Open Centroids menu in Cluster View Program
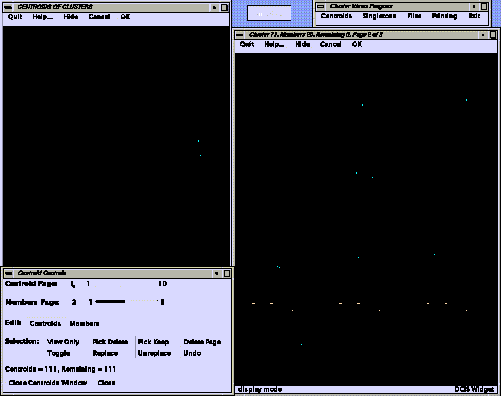Image resolution: width=501 pixels, height=396 pixels. pos(336,16)
